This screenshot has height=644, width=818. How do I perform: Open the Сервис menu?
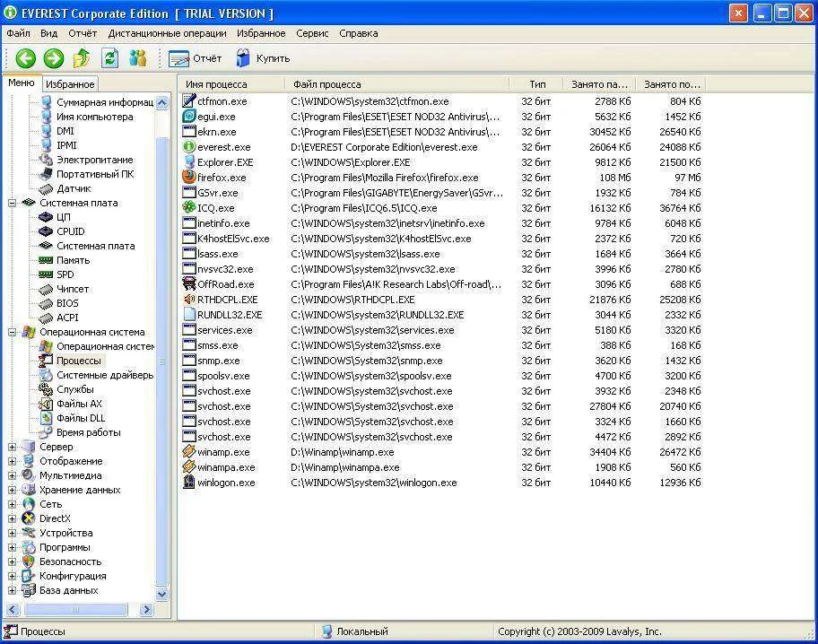(x=312, y=33)
